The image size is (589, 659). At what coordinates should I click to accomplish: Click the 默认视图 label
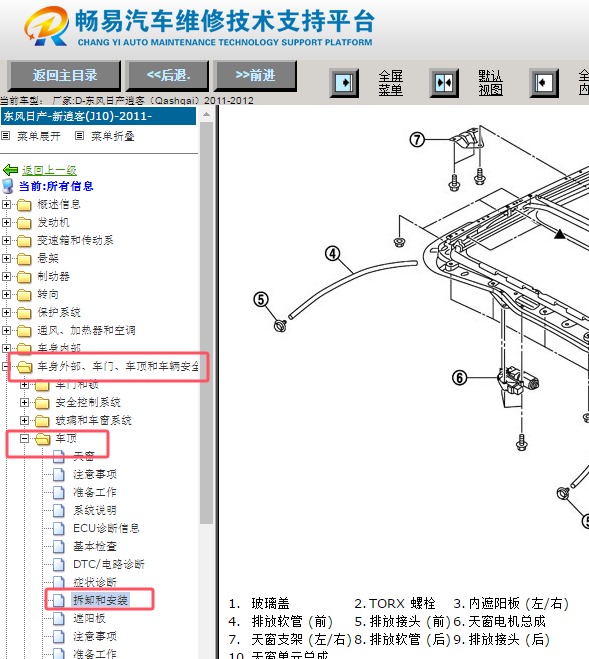[490, 83]
